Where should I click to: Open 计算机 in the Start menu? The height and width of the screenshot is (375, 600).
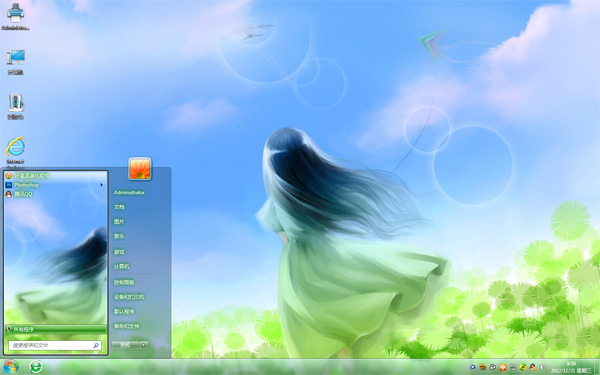coord(122,266)
